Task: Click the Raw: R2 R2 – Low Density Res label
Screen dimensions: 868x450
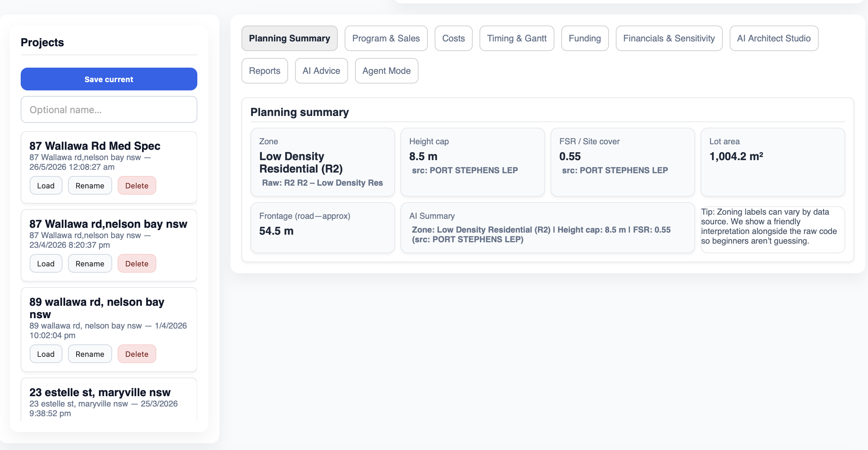Action: 323,183
